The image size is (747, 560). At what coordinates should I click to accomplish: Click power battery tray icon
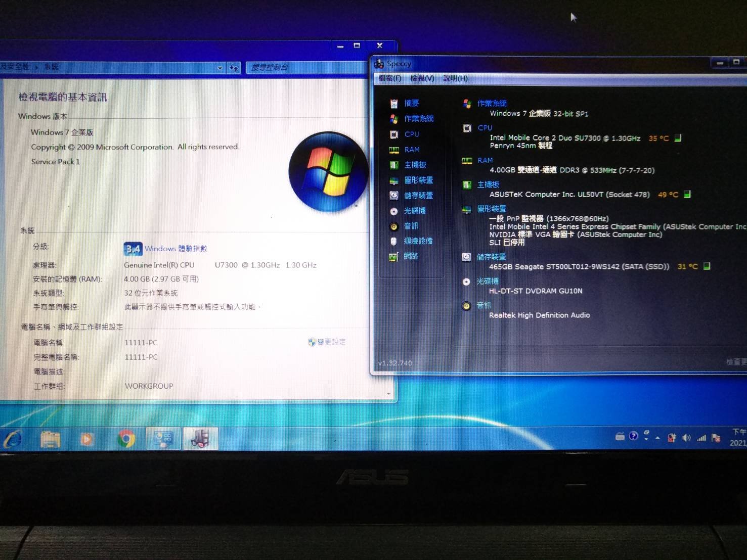672,438
